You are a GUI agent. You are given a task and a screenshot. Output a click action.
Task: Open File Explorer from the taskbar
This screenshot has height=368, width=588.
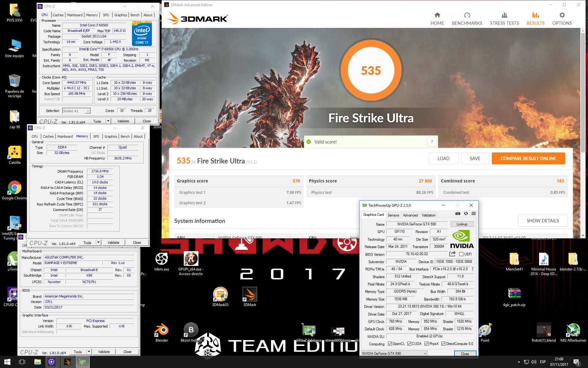tap(37, 362)
